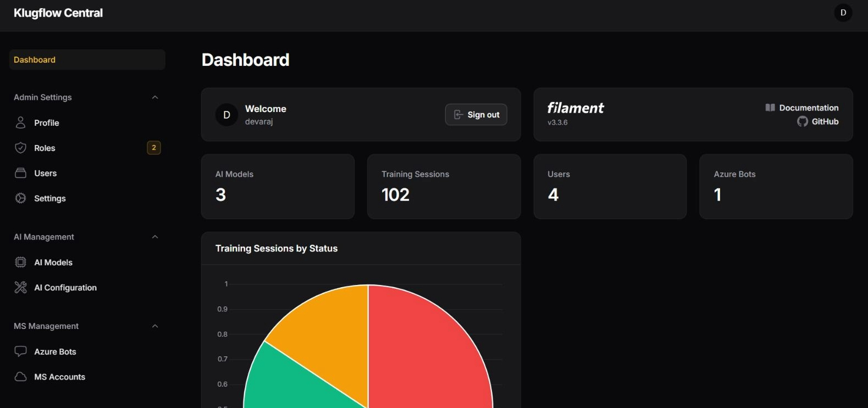The height and width of the screenshot is (408, 868).
Task: Open the Dashboard menu item
Action: pos(87,59)
